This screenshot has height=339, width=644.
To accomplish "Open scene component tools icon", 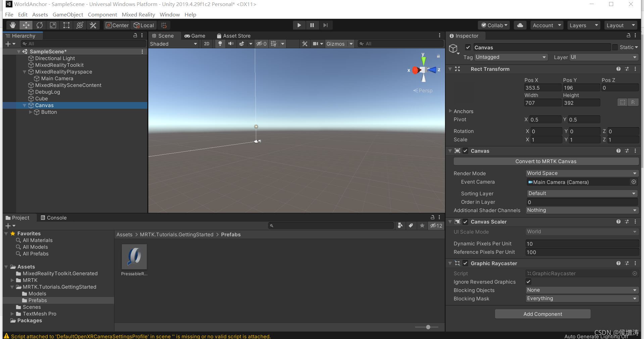I will click(x=305, y=44).
